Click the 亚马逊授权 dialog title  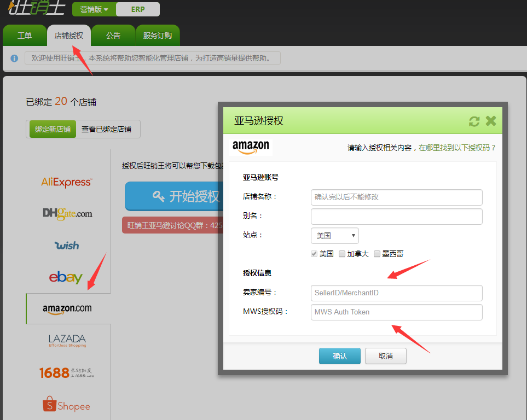coord(259,121)
